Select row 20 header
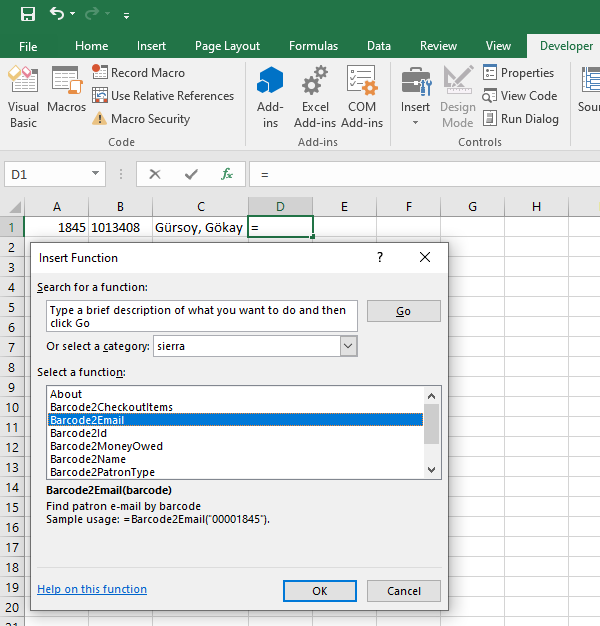 pos(12,608)
